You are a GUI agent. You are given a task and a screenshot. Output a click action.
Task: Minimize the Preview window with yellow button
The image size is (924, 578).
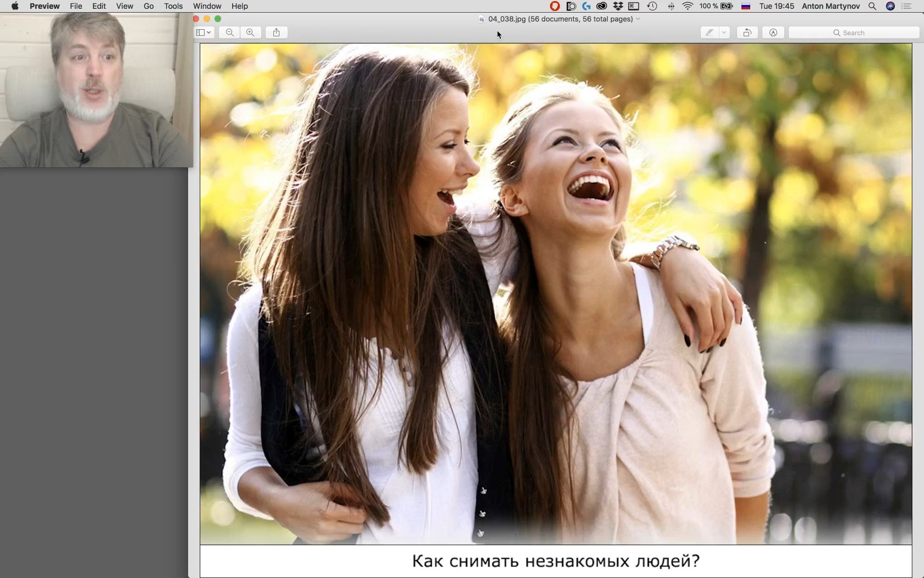[207, 19]
